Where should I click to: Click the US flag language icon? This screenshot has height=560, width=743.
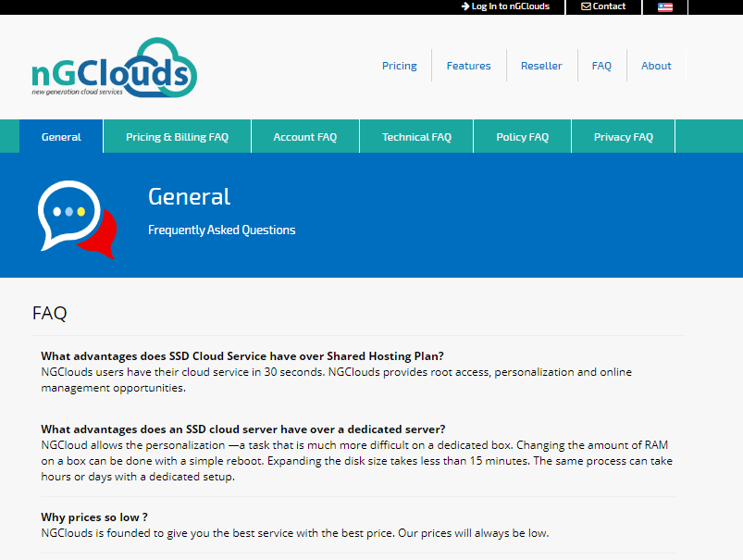coord(665,7)
